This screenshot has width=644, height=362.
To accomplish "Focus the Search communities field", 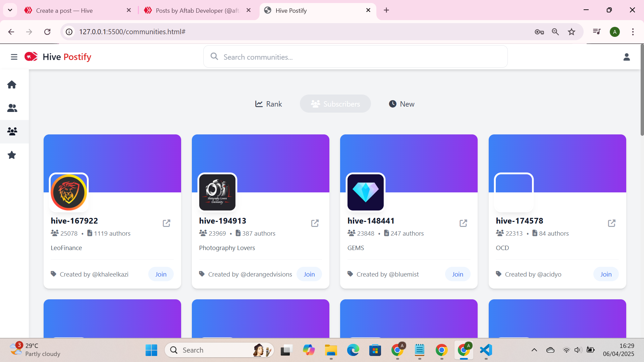I will tap(355, 57).
